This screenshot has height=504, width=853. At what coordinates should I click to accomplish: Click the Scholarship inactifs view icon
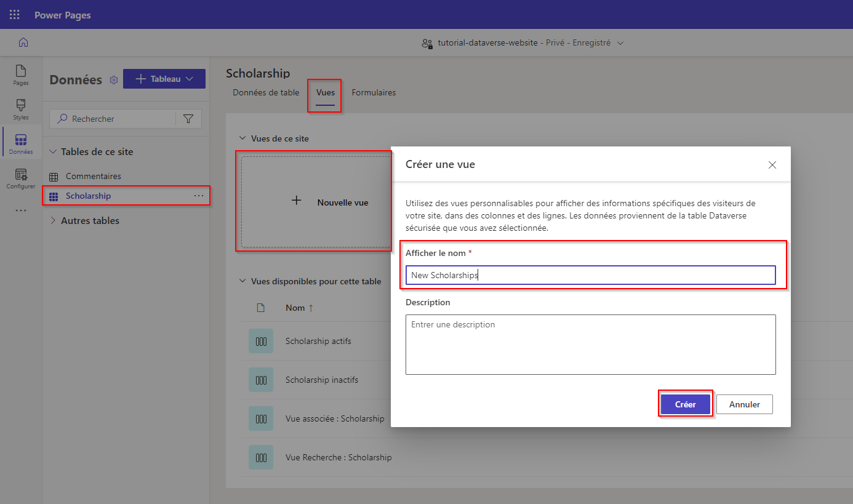[x=261, y=380]
